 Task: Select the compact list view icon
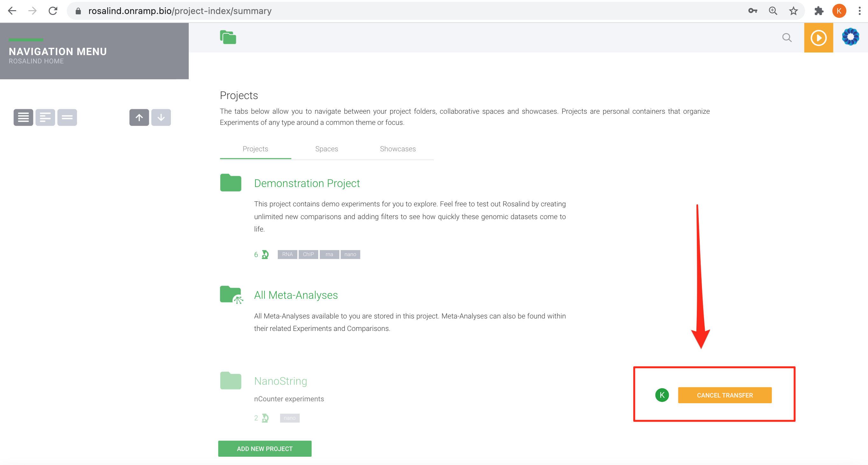[x=67, y=117]
